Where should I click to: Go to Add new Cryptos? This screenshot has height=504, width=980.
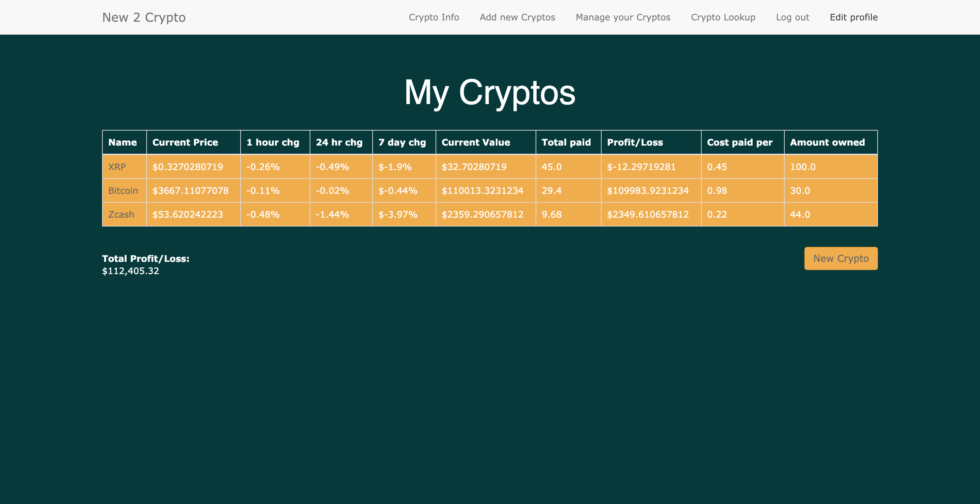coord(517,17)
